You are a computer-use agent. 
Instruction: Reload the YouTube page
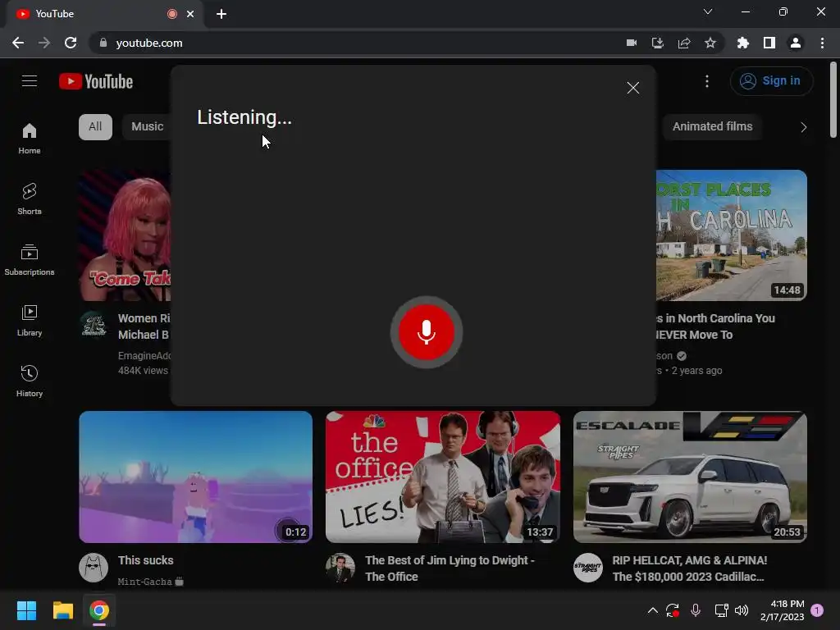71,43
